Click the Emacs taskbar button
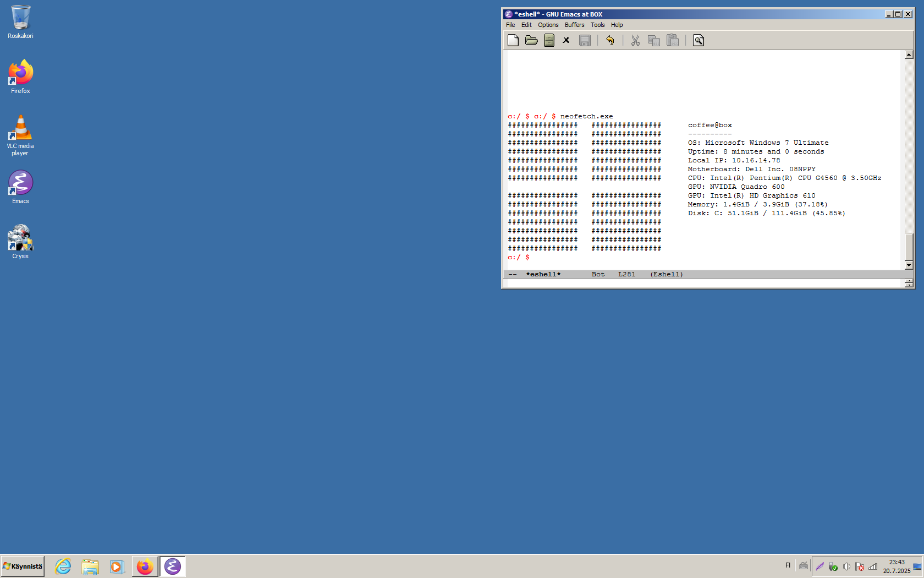This screenshot has height=578, width=924. [x=173, y=566]
